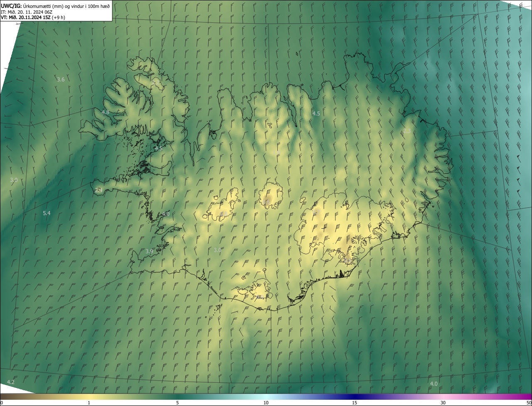Click the 4.5 value in north Iceland
The height and width of the screenshot is (406, 532).
coord(316,113)
